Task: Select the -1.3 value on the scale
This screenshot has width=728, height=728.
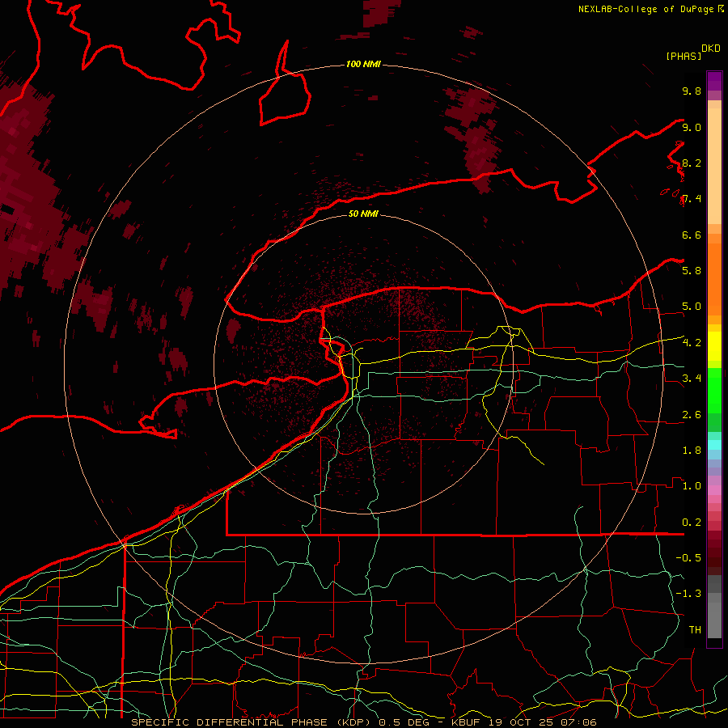Action: point(688,594)
